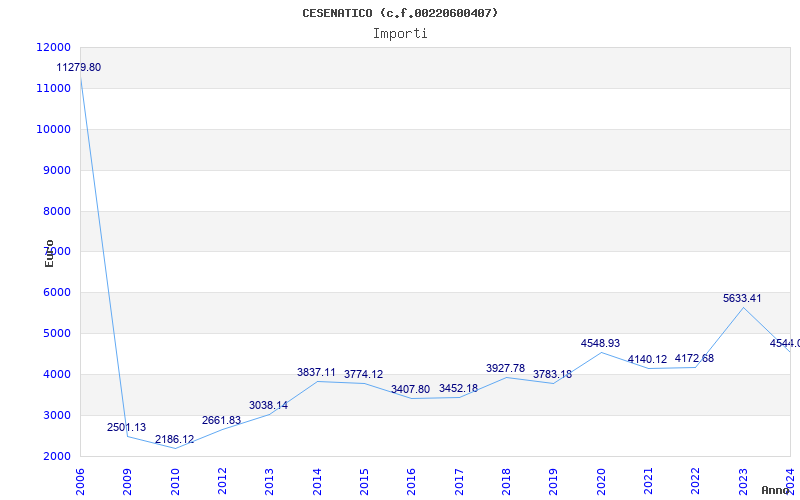
Task: Select the Importi subtitle text
Action: point(400,34)
